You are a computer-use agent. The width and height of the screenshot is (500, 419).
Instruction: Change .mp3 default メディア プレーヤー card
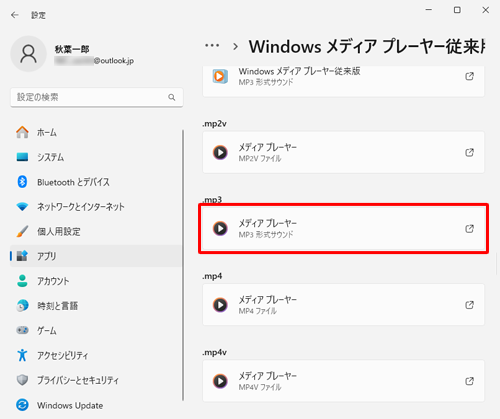(343, 229)
